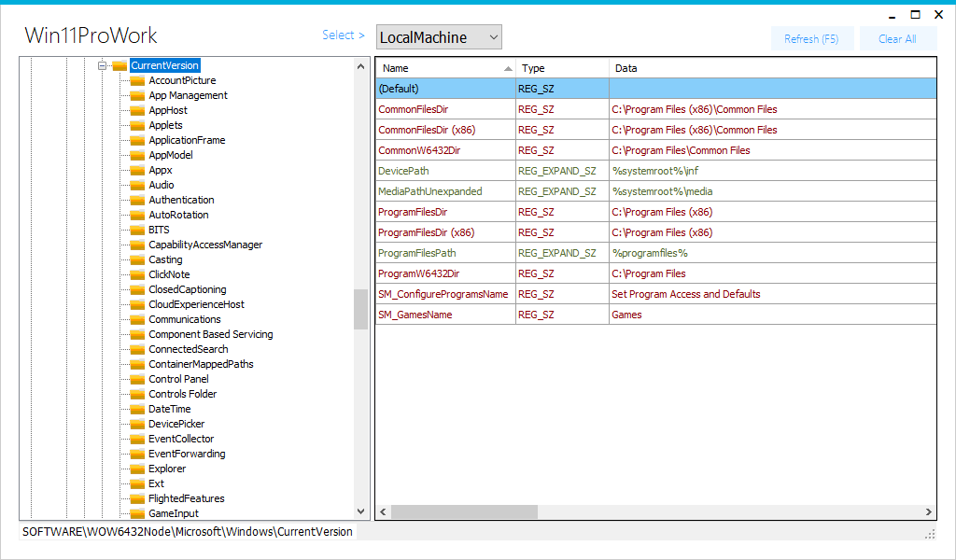
Task: Select the ProgramFilesDir value name
Action: click(x=412, y=212)
